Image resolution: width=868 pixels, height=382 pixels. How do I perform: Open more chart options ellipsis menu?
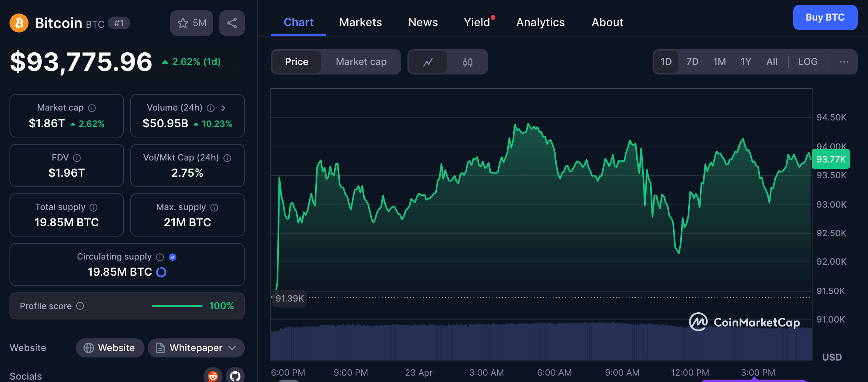(844, 62)
